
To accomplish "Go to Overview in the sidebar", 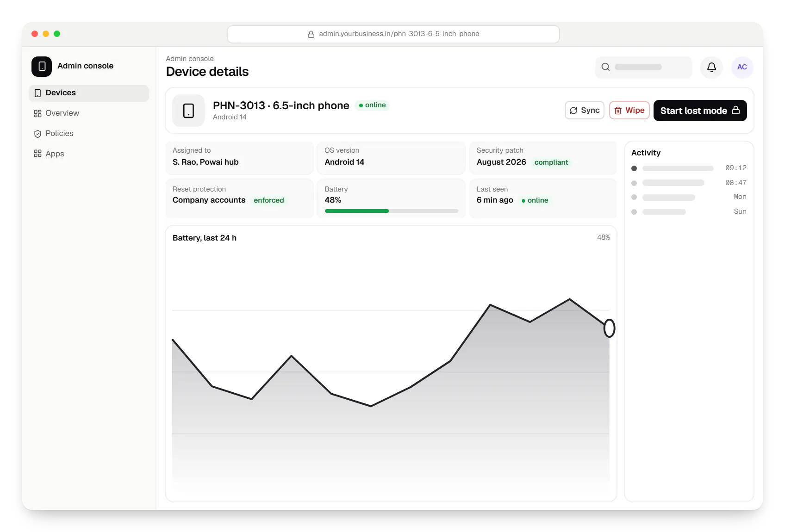I will click(x=89, y=113).
